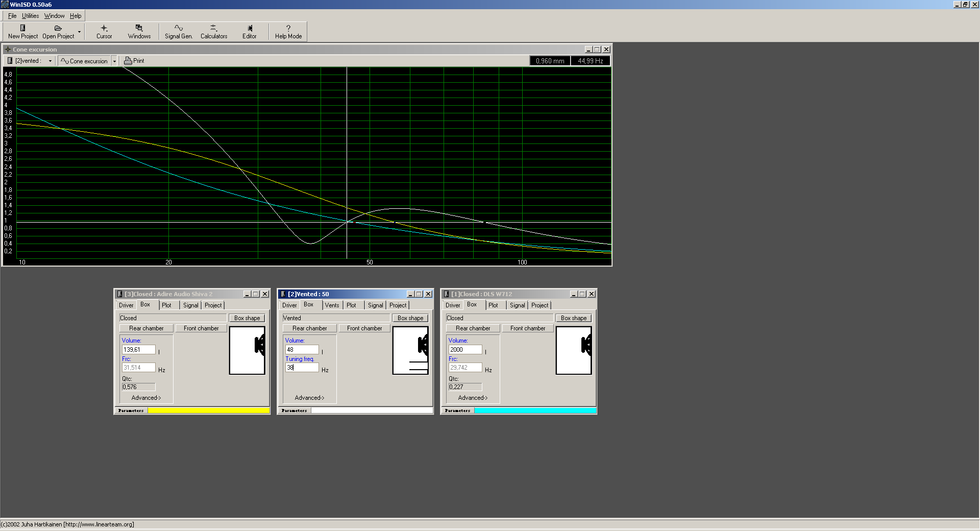This screenshot has width=980, height=531.
Task: Expand the Cone excursion graph type dropdown
Action: tap(114, 61)
